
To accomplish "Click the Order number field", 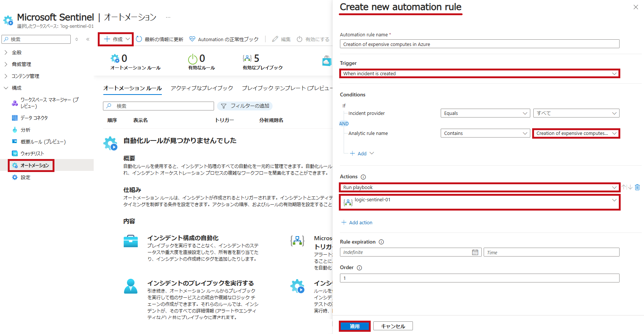I will coord(480,278).
